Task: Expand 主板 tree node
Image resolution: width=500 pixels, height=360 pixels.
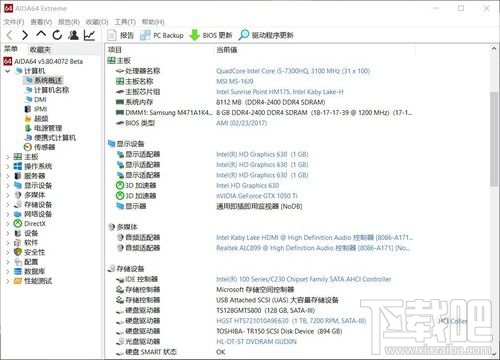Action: (8, 157)
